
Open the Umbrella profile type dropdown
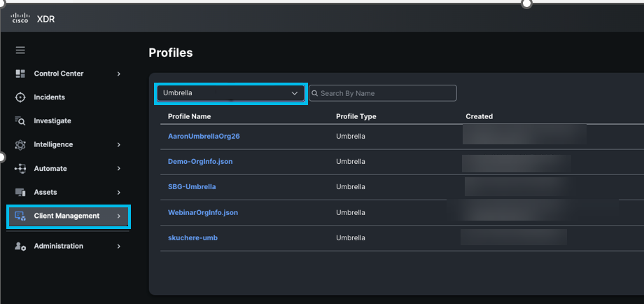coord(230,93)
